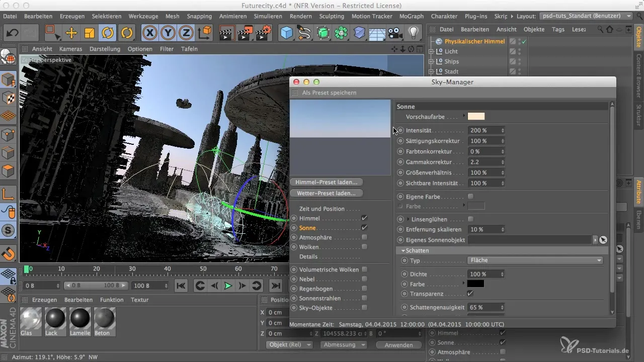The width and height of the screenshot is (644, 362).
Task: Open the Sculpting menu
Action: [332, 16]
